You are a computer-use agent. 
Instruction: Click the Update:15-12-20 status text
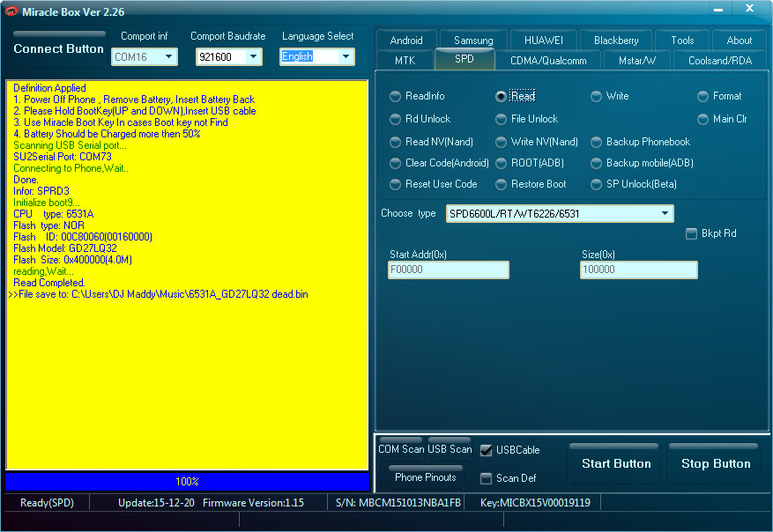click(x=156, y=503)
